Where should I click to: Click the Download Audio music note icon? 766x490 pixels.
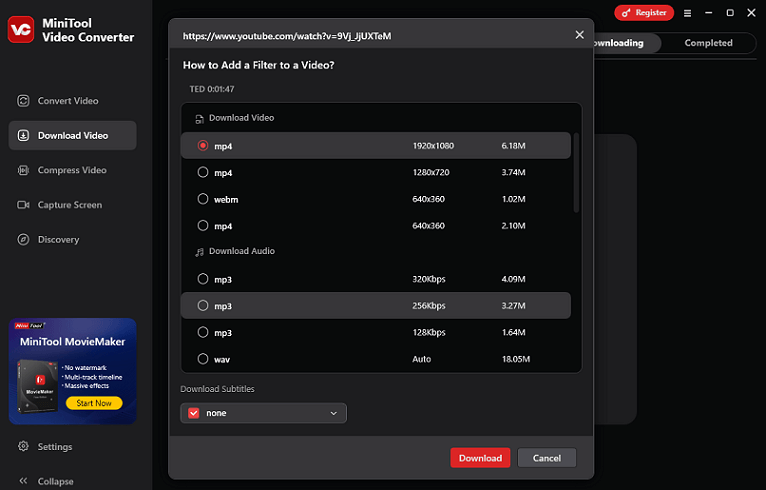[x=199, y=252]
